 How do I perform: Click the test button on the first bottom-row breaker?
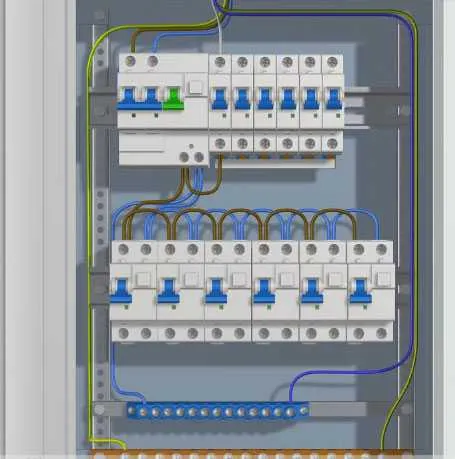(x=143, y=279)
